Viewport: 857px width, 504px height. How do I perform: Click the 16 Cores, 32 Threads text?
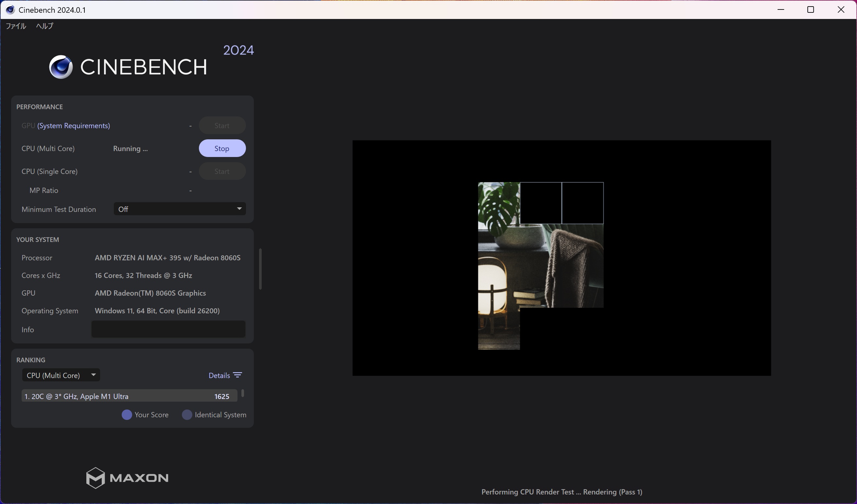(x=144, y=275)
